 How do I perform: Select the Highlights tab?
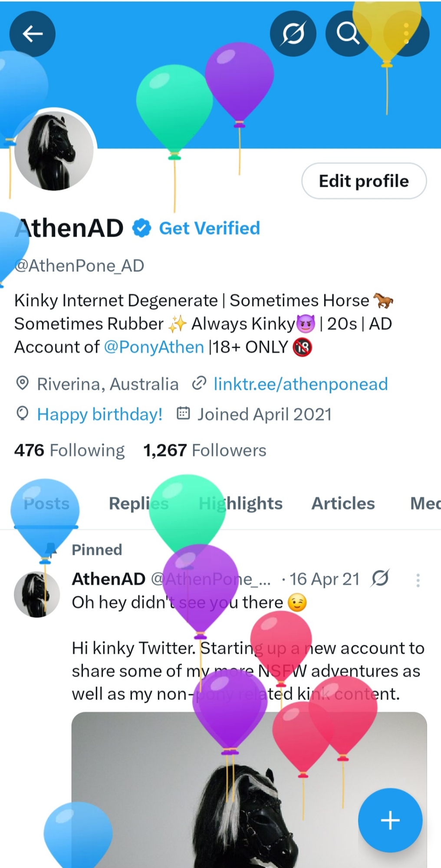pos(240,503)
